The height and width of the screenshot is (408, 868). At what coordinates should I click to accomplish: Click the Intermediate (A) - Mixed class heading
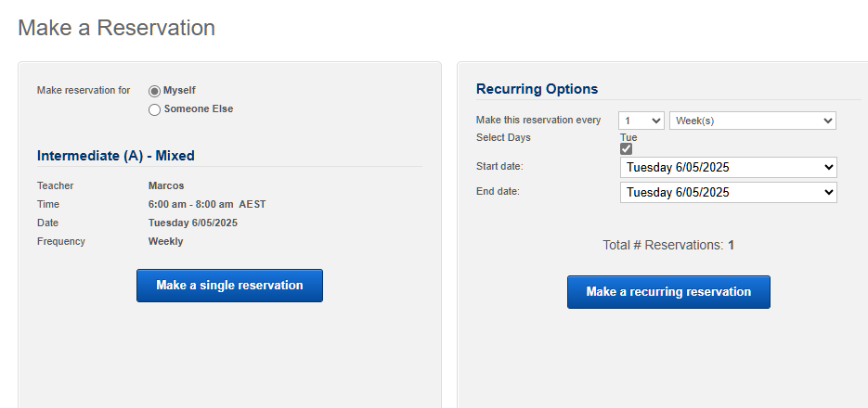(116, 156)
